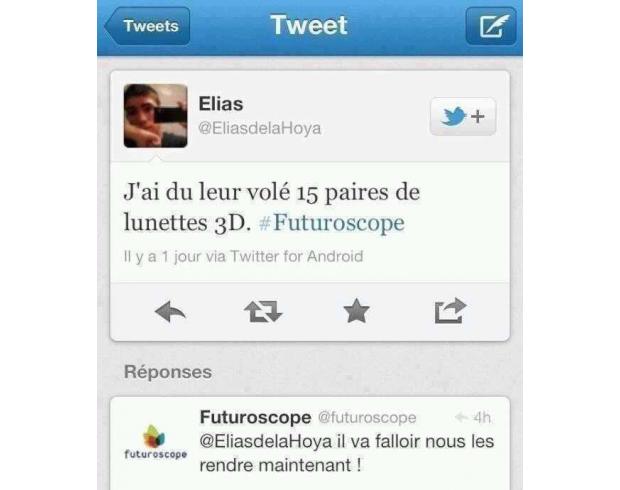This screenshot has height=490, width=620.
Task: Go back using the Tweets button
Action: click(x=147, y=26)
